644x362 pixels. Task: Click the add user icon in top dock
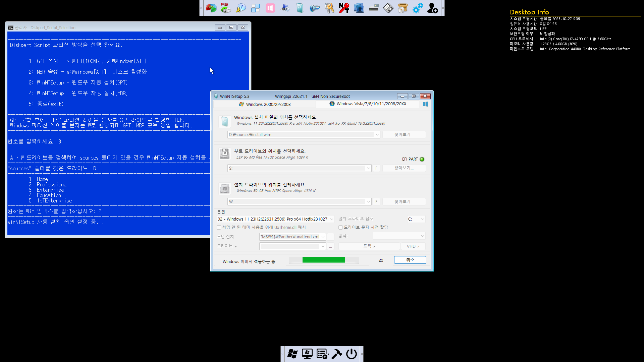[433, 8]
